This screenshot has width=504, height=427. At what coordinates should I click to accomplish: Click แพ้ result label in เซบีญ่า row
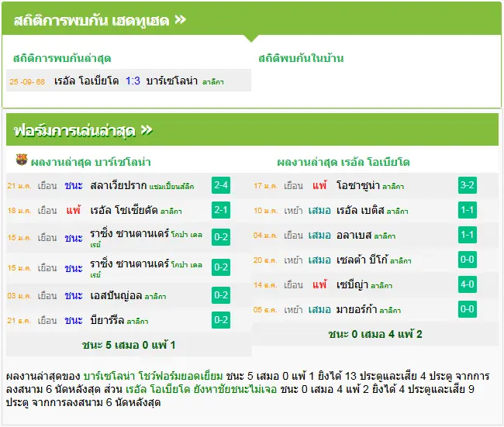319,284
